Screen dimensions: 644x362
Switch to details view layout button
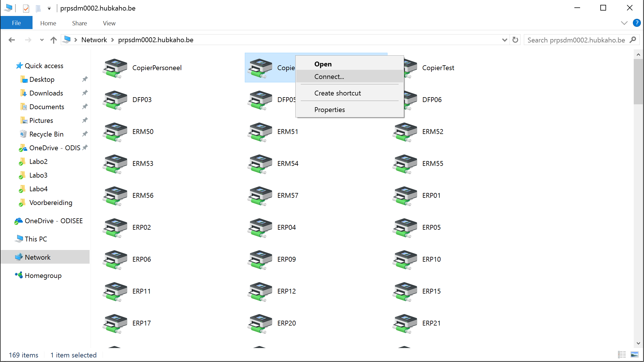click(622, 355)
